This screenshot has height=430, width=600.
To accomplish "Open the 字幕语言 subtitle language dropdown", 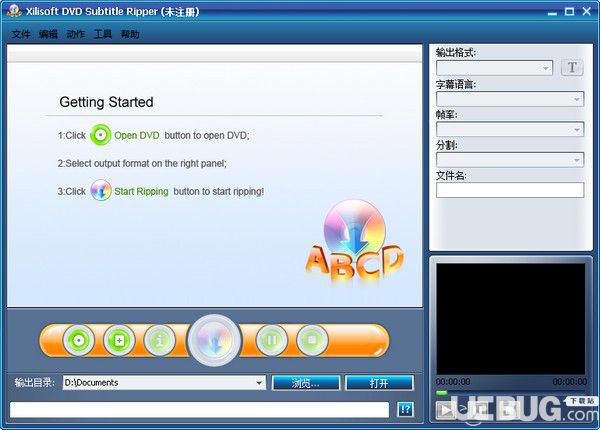I will (x=510, y=99).
